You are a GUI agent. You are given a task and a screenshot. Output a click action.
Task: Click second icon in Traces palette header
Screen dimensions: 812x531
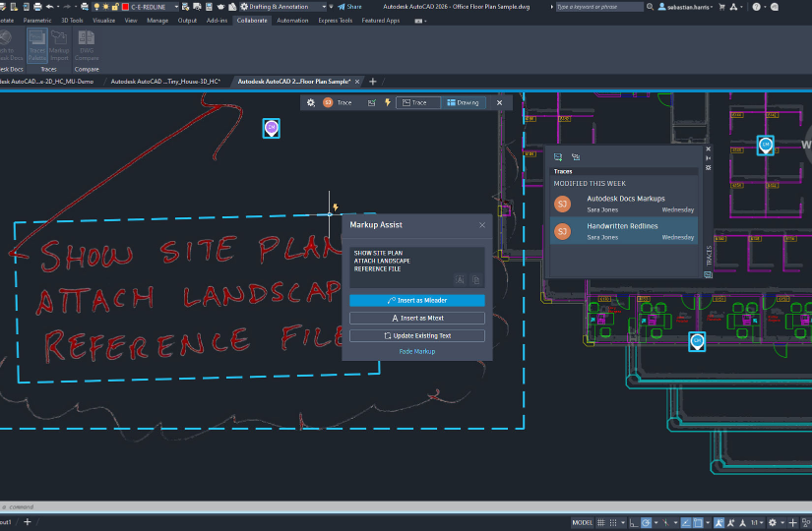576,156
